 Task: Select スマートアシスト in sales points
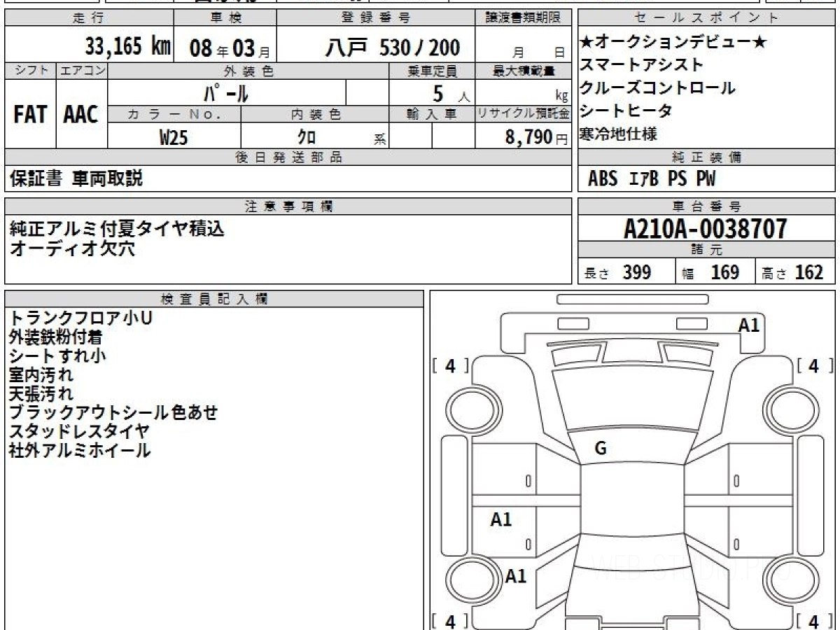[x=641, y=65]
